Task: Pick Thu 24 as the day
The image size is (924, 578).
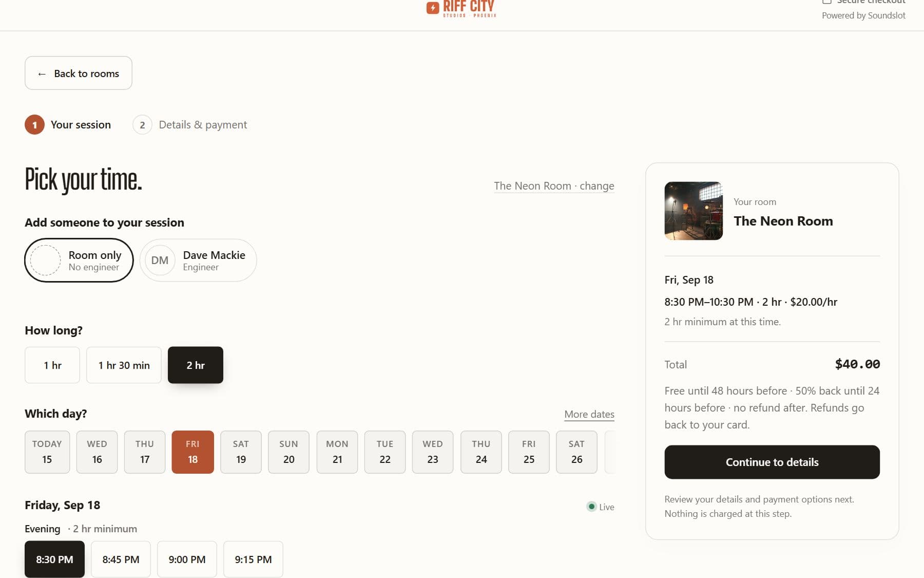Action: (x=481, y=452)
